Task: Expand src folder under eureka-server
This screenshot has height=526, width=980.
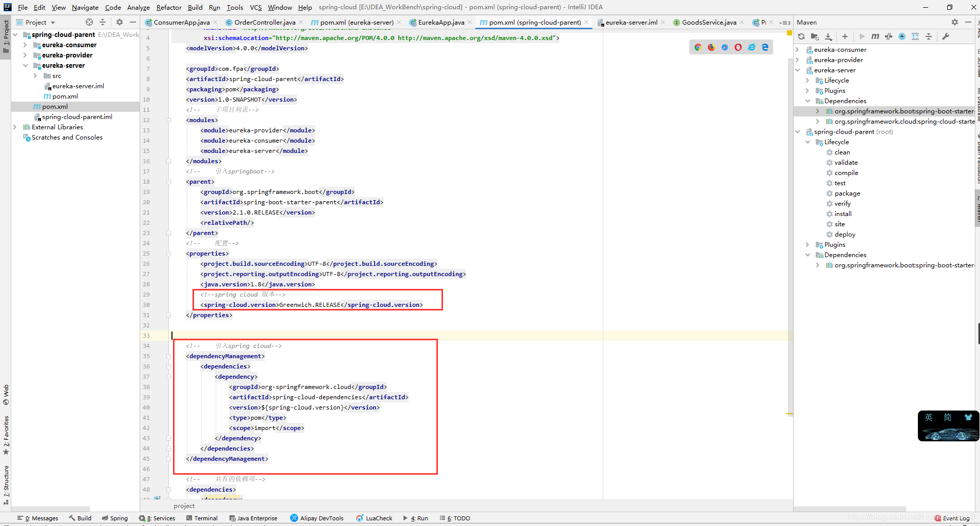Action: [35, 76]
